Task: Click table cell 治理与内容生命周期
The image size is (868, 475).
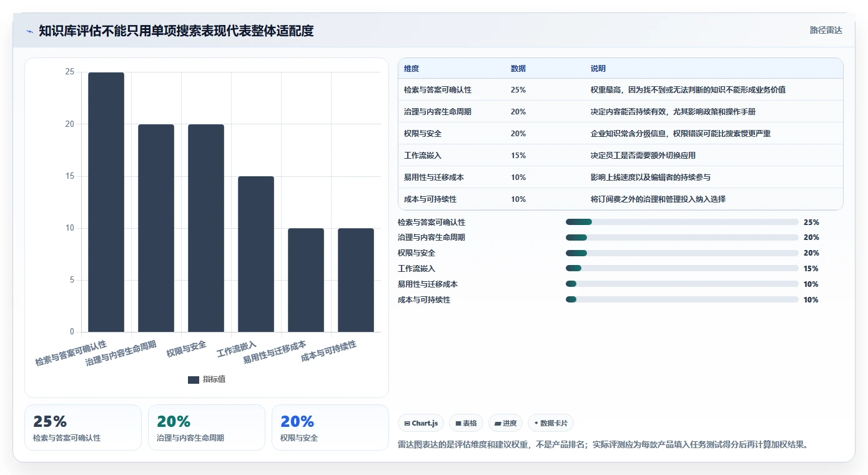Action: 438,112
